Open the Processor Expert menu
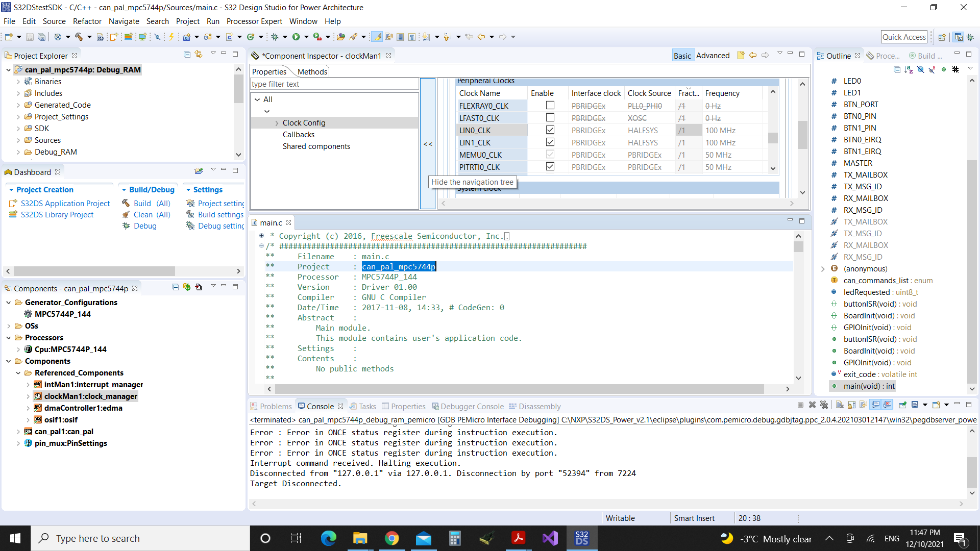Screen dimensions: 980x551 point(254,21)
